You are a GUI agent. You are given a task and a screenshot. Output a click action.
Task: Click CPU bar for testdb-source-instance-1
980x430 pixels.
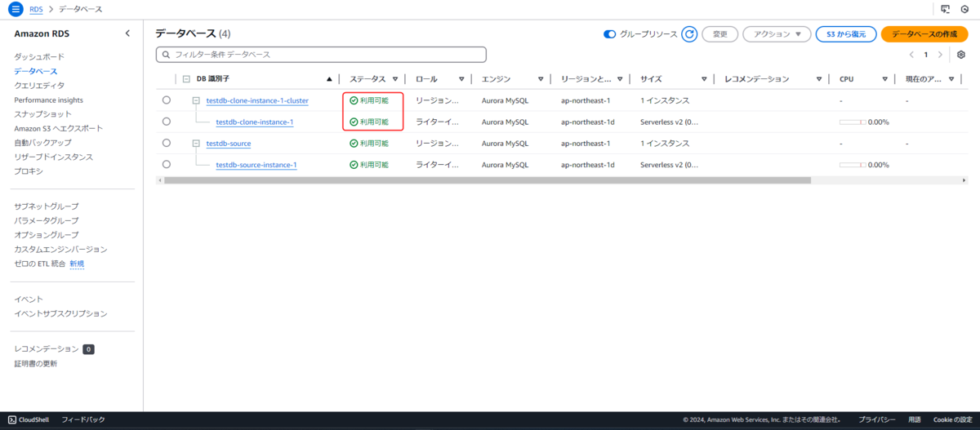coord(853,164)
